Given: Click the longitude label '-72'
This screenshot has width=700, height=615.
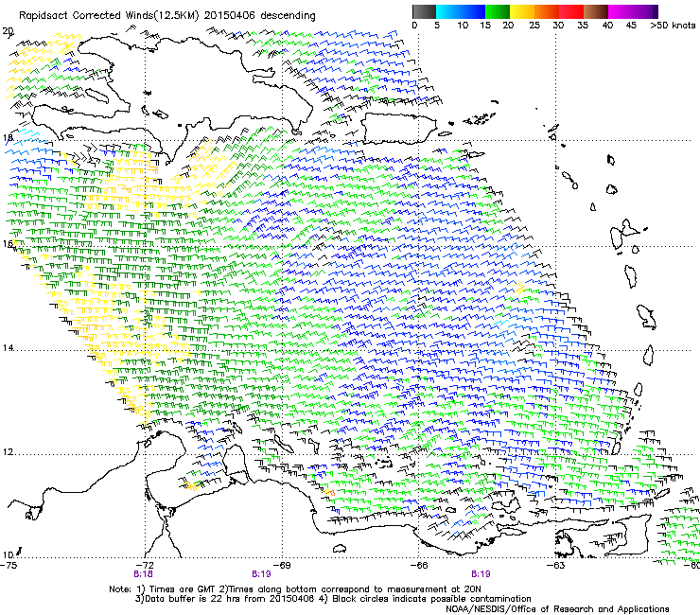Looking at the screenshot, I should (145, 565).
